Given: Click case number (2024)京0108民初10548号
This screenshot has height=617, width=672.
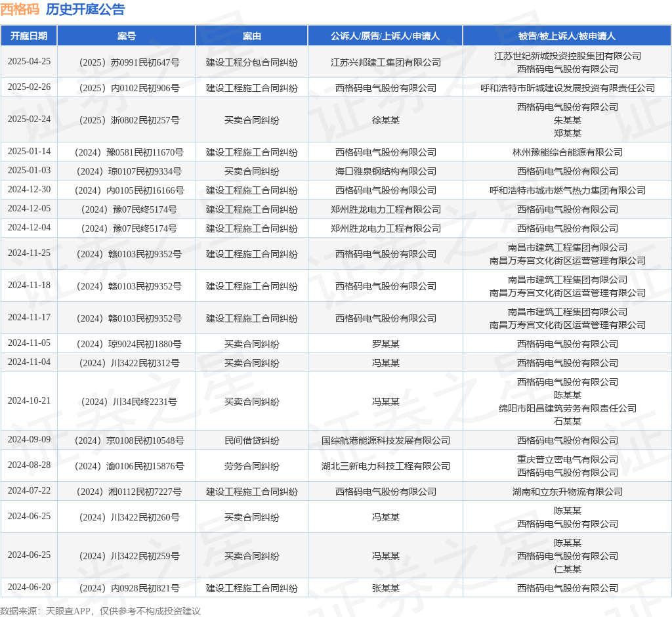Looking at the screenshot, I should (x=127, y=440).
